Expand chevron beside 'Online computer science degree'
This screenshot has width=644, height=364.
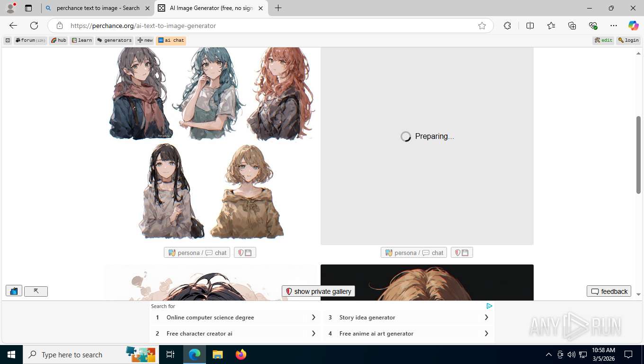(313, 318)
